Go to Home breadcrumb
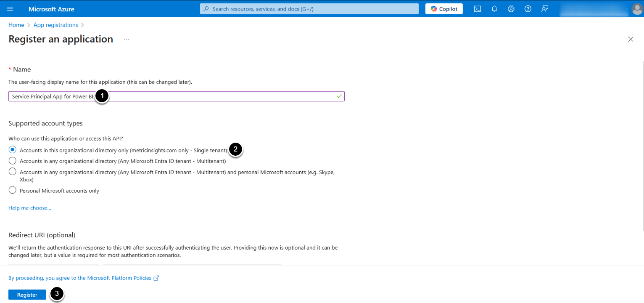The width and height of the screenshot is (644, 303). point(16,25)
